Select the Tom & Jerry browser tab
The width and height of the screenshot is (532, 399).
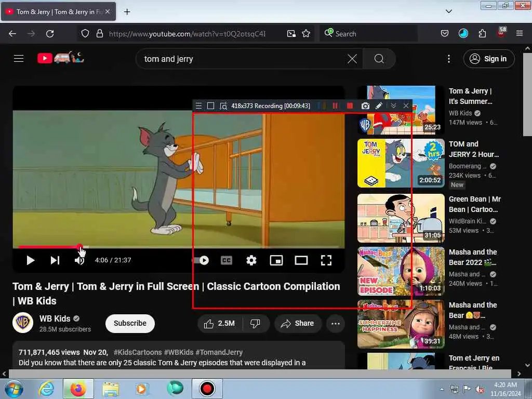[x=58, y=12]
